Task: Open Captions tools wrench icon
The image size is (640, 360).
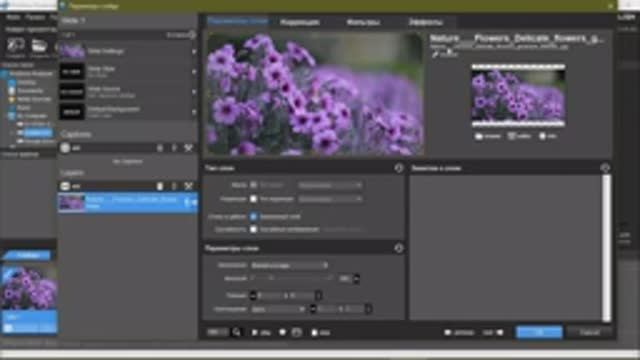Action: pyautogui.click(x=188, y=148)
